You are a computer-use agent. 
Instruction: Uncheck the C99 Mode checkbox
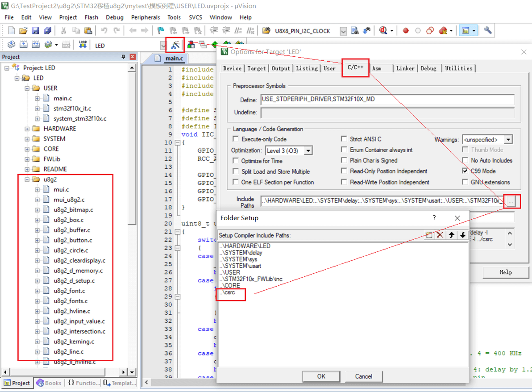pyautogui.click(x=465, y=171)
